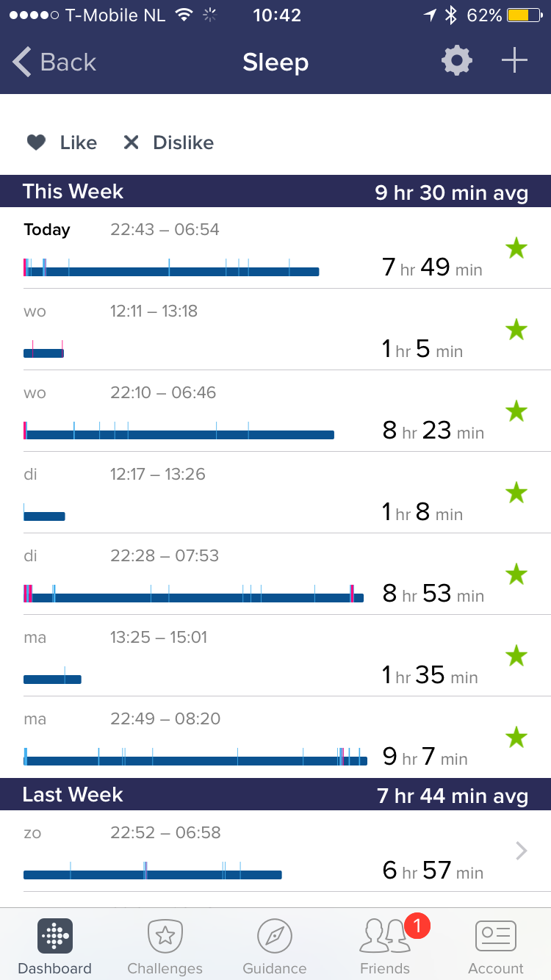Tap the heart Like icon
Screen dimensions: 551x980
[37, 143]
